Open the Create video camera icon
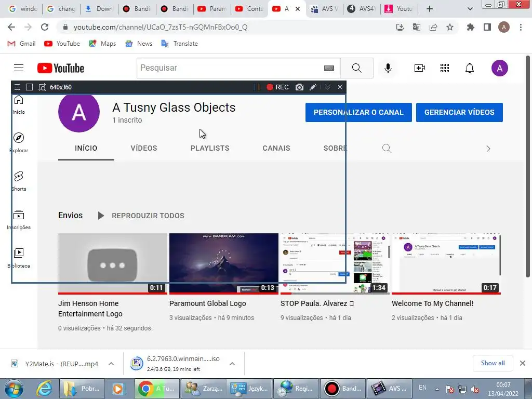The image size is (532, 399). click(420, 68)
